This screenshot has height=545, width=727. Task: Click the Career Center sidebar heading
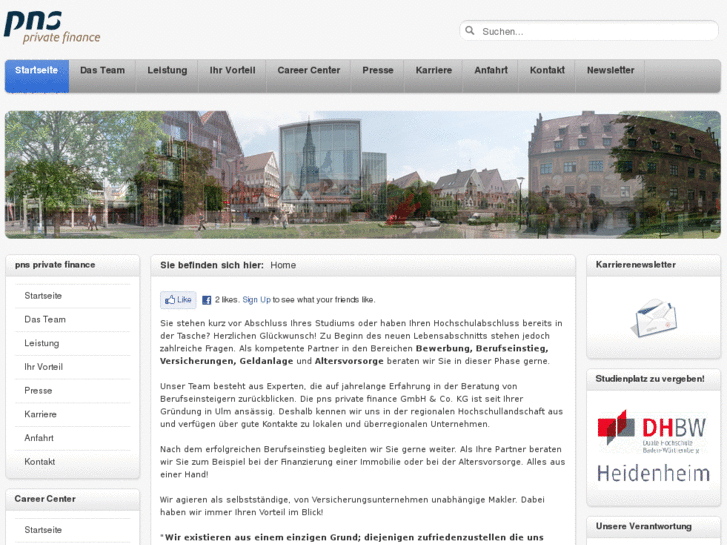click(x=45, y=499)
